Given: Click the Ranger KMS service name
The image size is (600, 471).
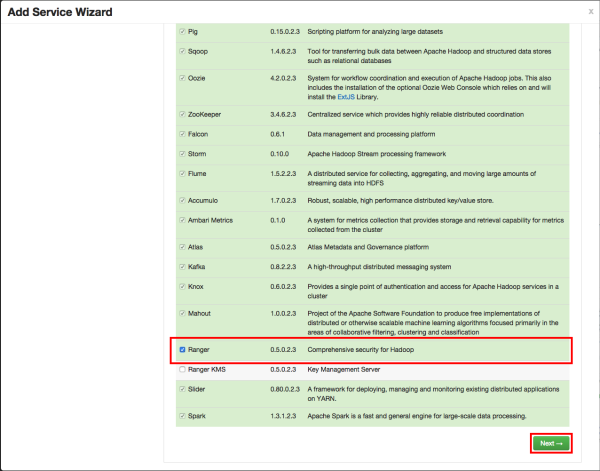Looking at the screenshot, I should (x=207, y=370).
